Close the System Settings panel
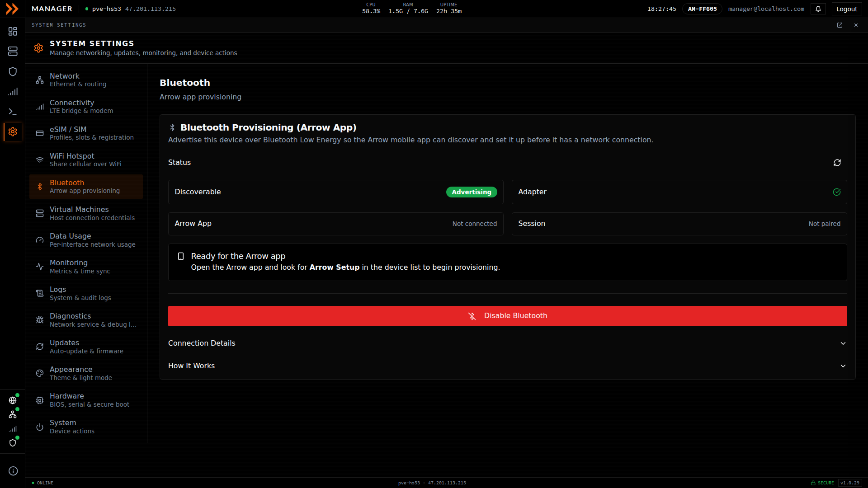Screen dimensions: 868x488 click(x=856, y=25)
